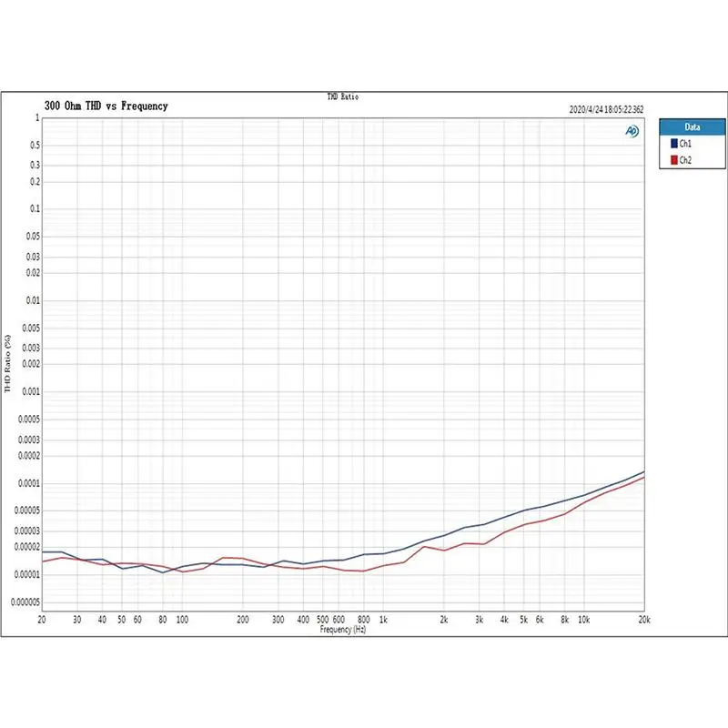The image size is (728, 728).
Task: Click the 400 x-axis tick label
Action: click(303, 620)
